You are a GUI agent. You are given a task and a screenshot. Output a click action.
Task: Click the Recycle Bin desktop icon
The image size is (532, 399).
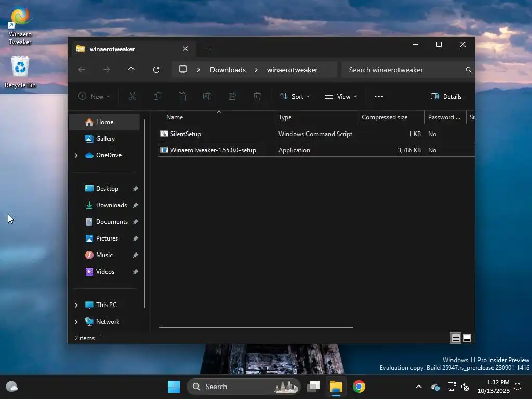pos(20,72)
